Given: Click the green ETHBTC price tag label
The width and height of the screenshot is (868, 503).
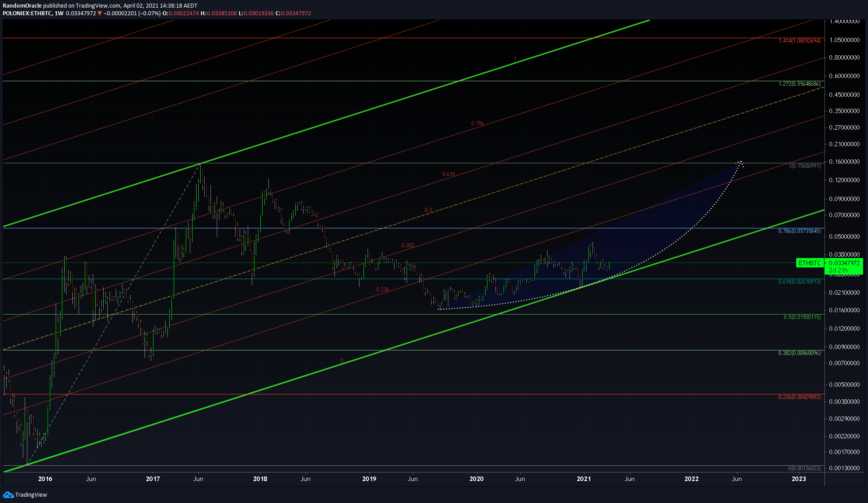Looking at the screenshot, I should point(810,263).
